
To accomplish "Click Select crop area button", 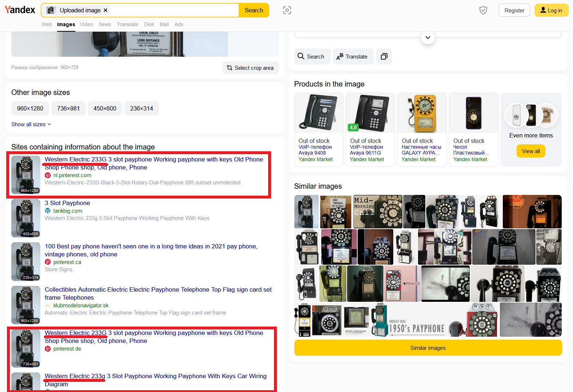I will click(250, 68).
